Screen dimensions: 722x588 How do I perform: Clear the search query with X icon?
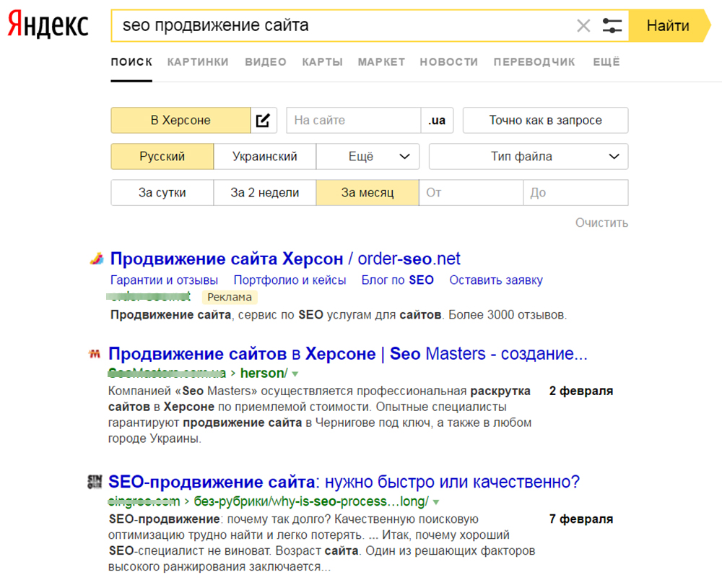pos(583,26)
